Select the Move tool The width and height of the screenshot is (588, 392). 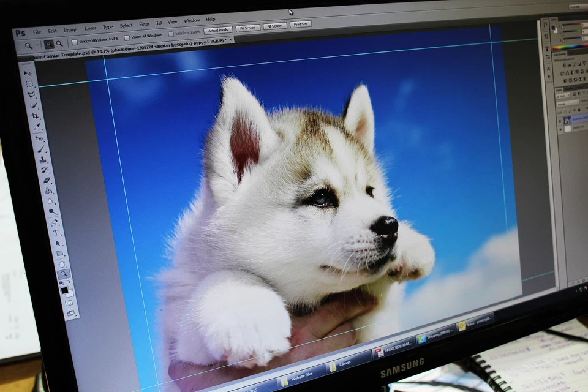click(x=28, y=73)
